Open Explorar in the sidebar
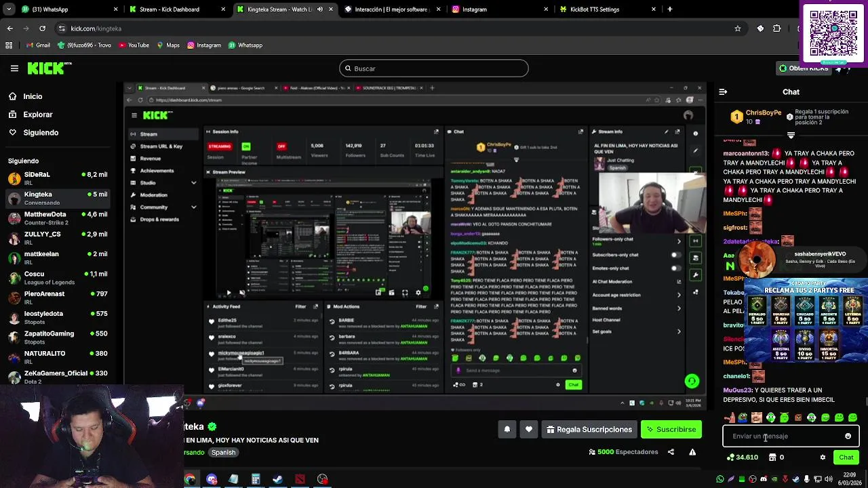The width and height of the screenshot is (868, 488). click(x=31, y=115)
